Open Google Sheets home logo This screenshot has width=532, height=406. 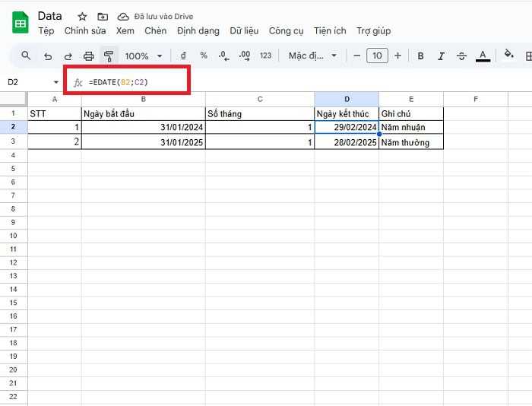(21, 23)
